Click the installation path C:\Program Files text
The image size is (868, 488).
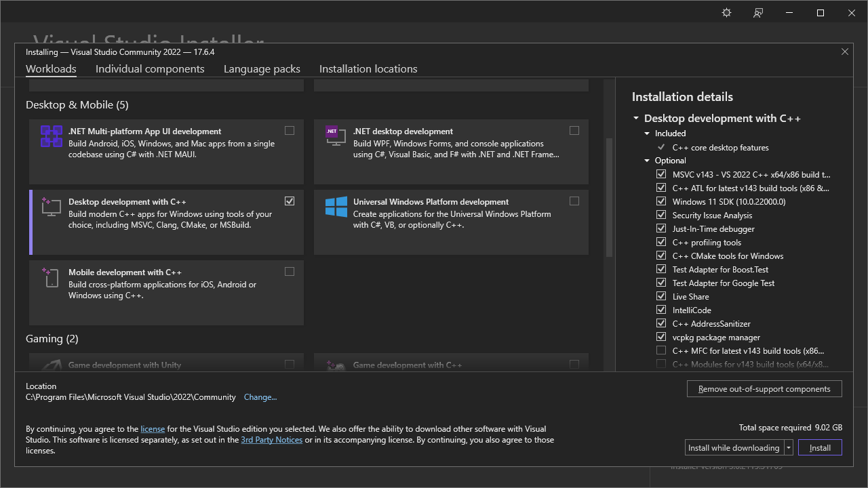(x=131, y=397)
